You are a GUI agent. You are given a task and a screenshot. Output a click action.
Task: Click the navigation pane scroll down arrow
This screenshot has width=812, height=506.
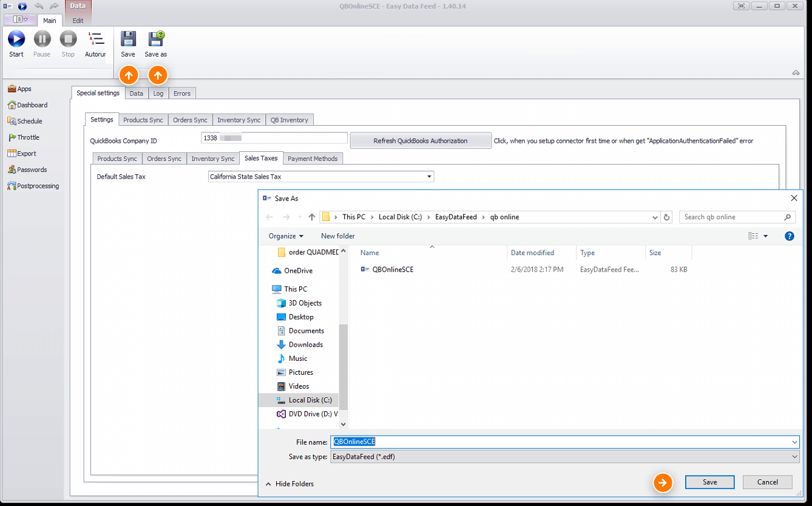[x=343, y=424]
